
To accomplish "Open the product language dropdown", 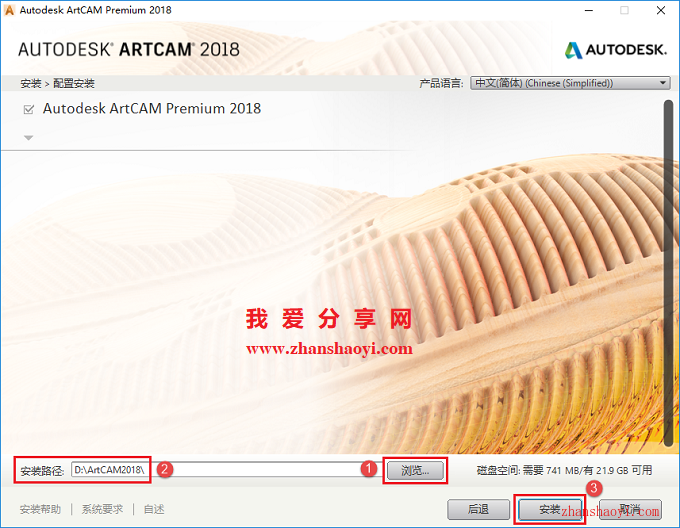I will coord(570,83).
